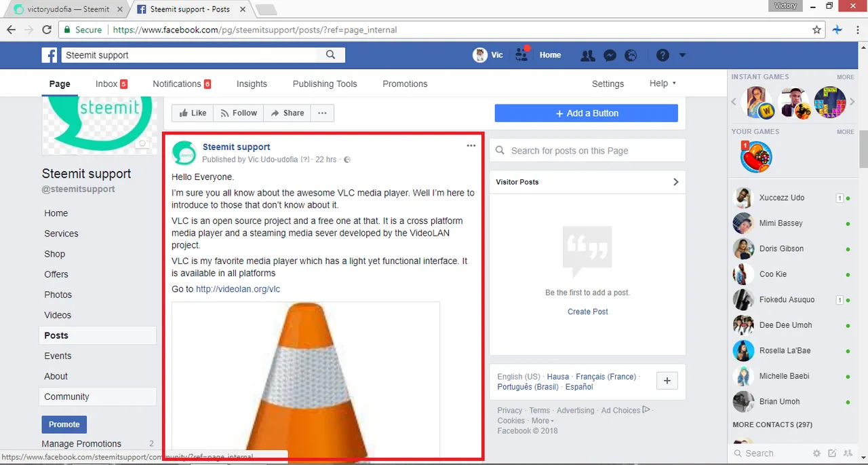Click the chat settings gear icon
This screenshot has width=868, height=465.
(x=817, y=453)
